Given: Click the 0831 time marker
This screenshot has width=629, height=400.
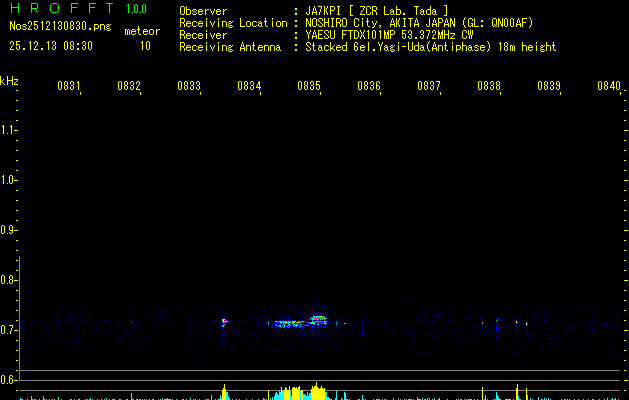Looking at the screenshot, I should click(x=68, y=87).
